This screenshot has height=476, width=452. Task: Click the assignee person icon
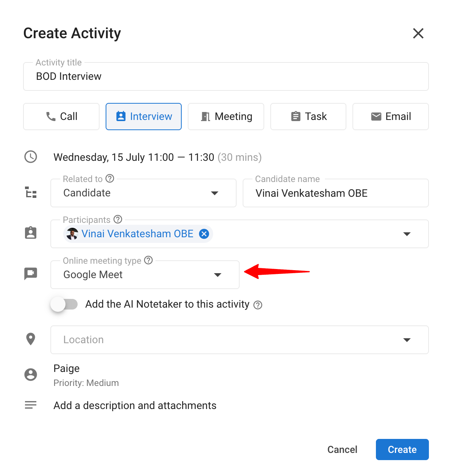31,375
